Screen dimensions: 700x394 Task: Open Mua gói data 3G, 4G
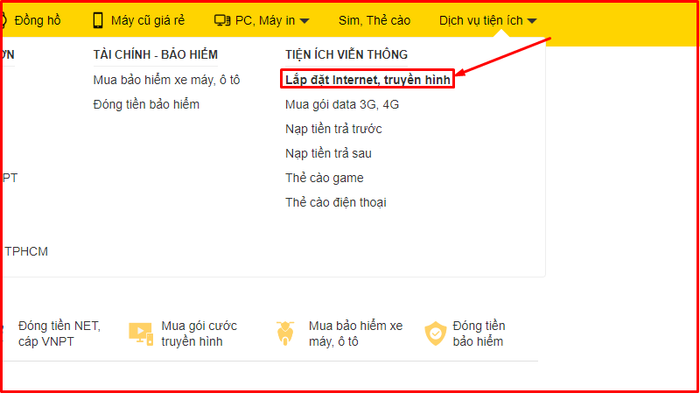tap(342, 104)
